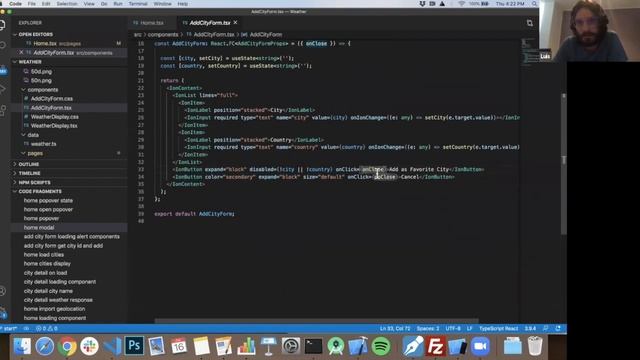Close the AddCityForm.tsx editor tab
The image size is (640, 360).
[x=236, y=23]
